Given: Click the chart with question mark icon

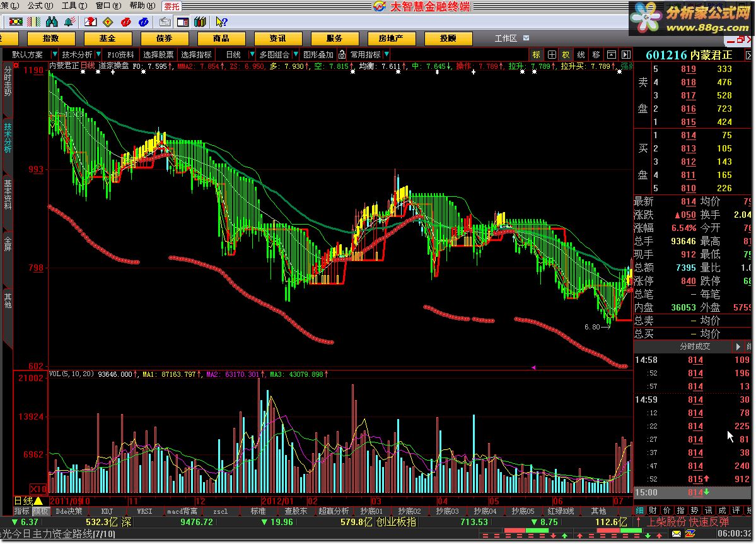Looking at the screenshot, I should [90, 21].
